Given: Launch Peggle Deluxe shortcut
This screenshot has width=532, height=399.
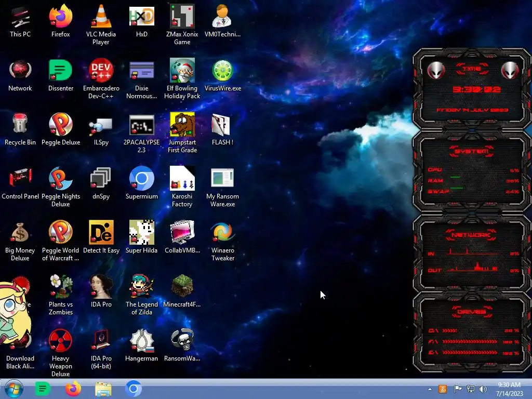Looking at the screenshot, I should click(x=60, y=129).
